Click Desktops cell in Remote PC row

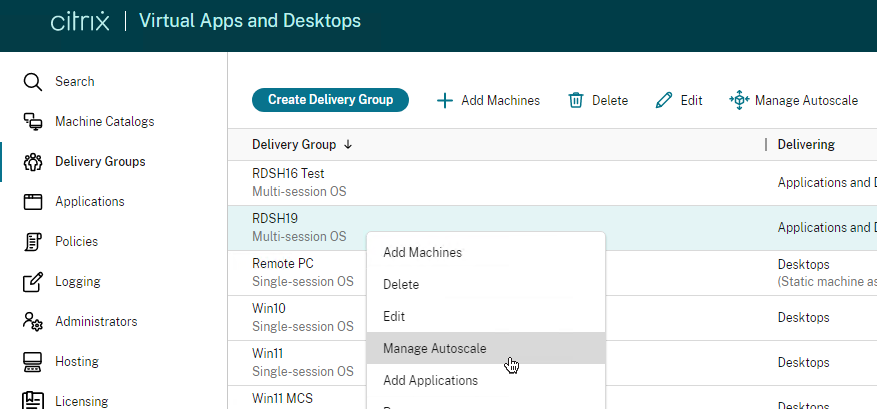pyautogui.click(x=803, y=264)
